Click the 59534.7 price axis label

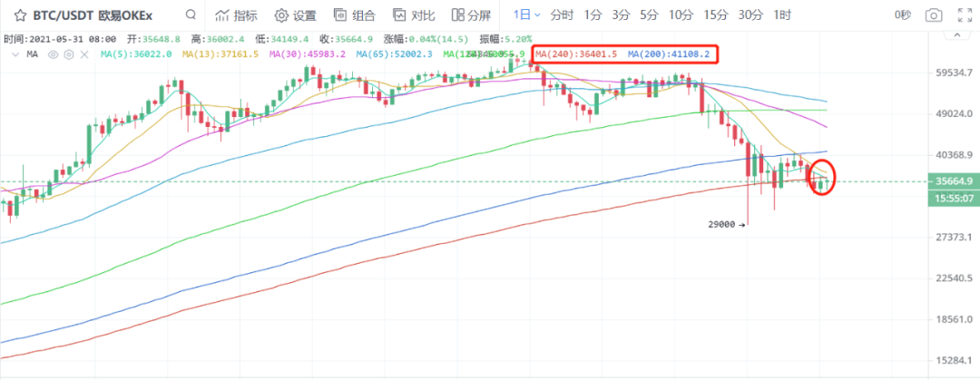[954, 73]
